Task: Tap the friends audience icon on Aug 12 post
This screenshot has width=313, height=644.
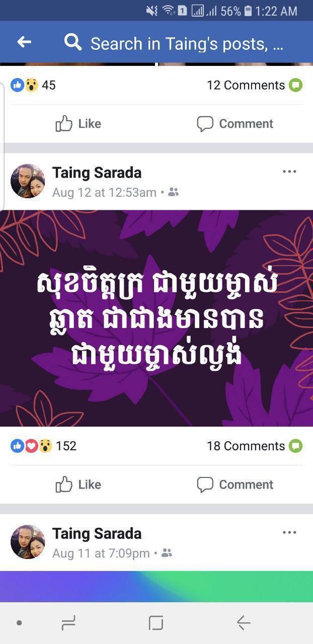Action: (x=173, y=192)
